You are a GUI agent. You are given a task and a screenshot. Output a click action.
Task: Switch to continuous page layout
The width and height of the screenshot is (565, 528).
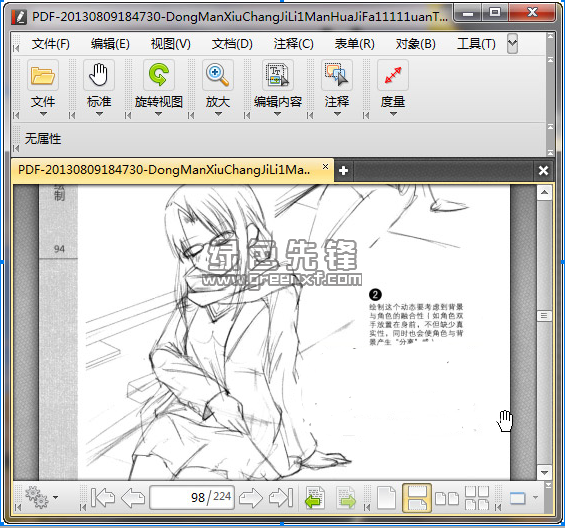point(417,498)
